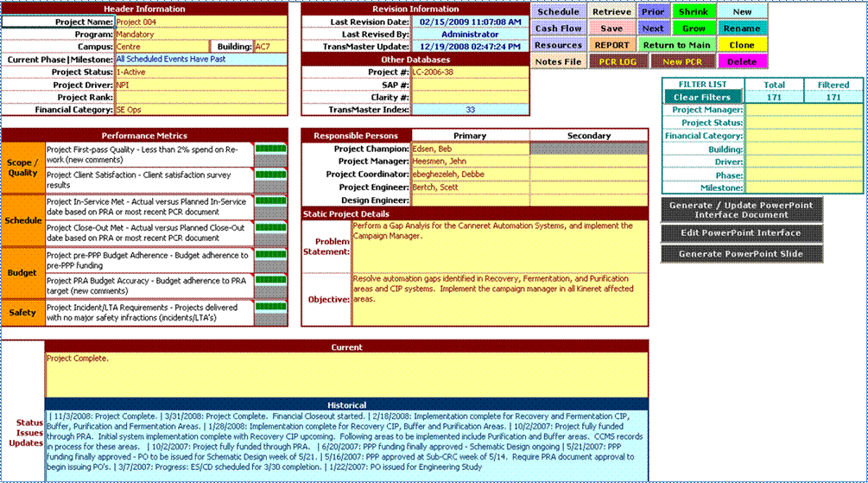Open the PCR LOG
Image resolution: width=868 pixels, height=483 pixels.
click(x=618, y=61)
